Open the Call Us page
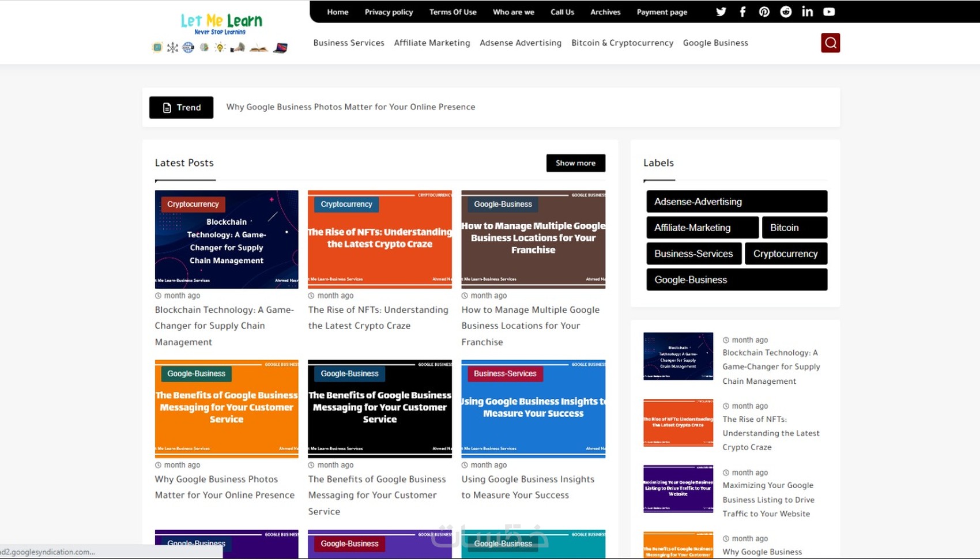The height and width of the screenshot is (559, 980). pos(562,12)
